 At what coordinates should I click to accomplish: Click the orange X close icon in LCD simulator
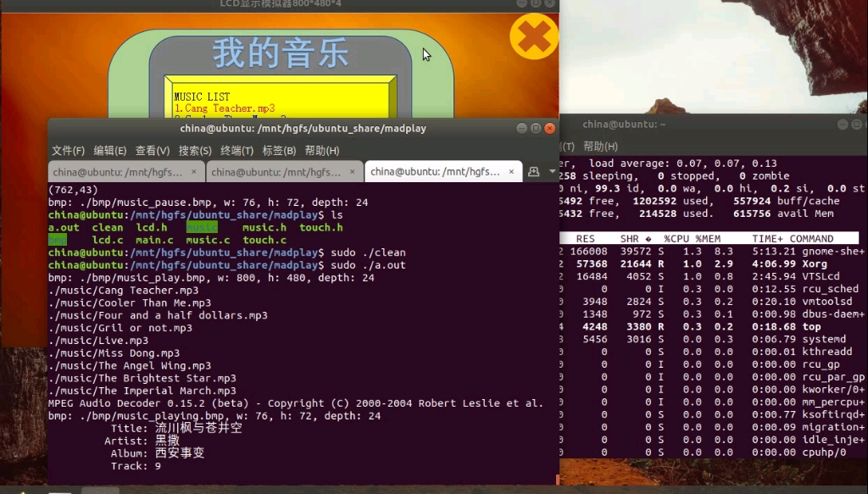tap(534, 36)
